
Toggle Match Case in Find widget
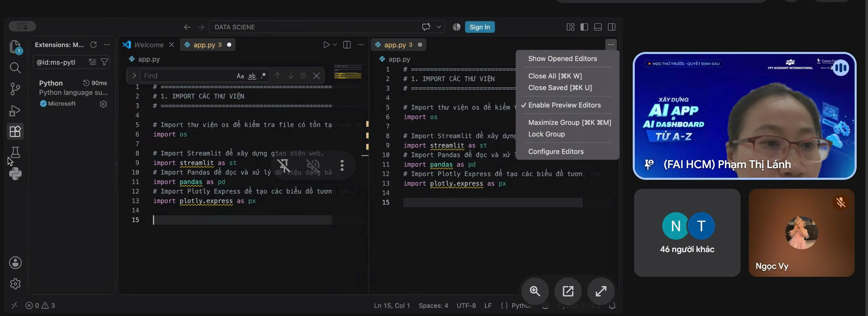click(240, 76)
